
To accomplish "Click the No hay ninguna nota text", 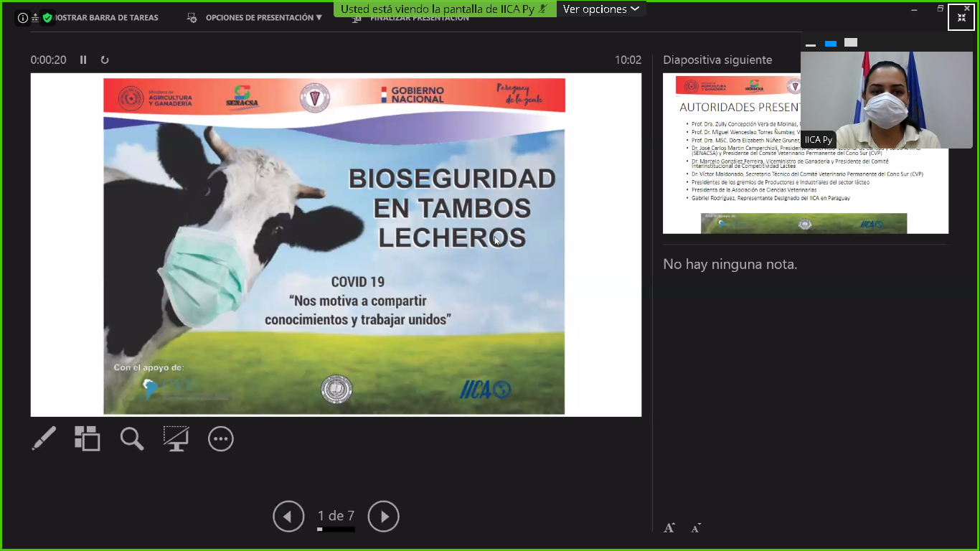I will [730, 264].
